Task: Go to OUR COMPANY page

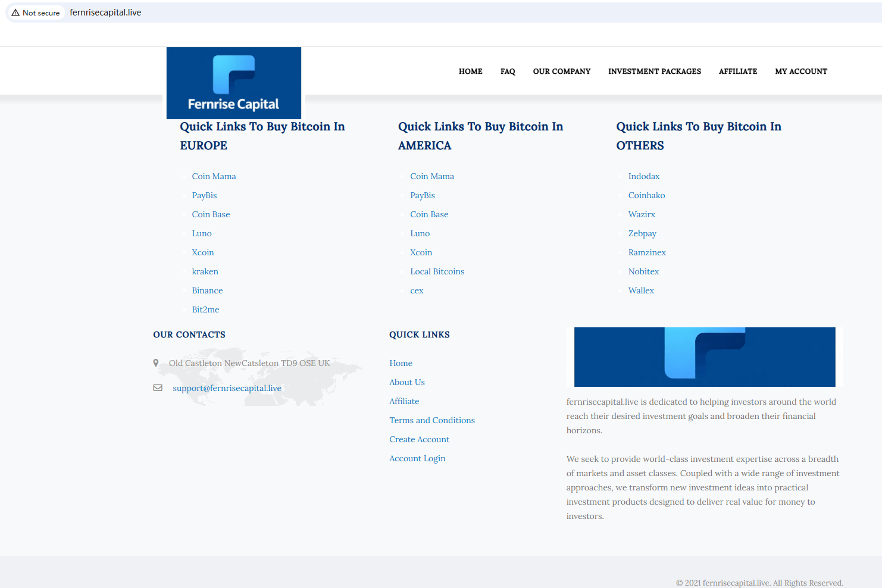Action: click(x=561, y=71)
